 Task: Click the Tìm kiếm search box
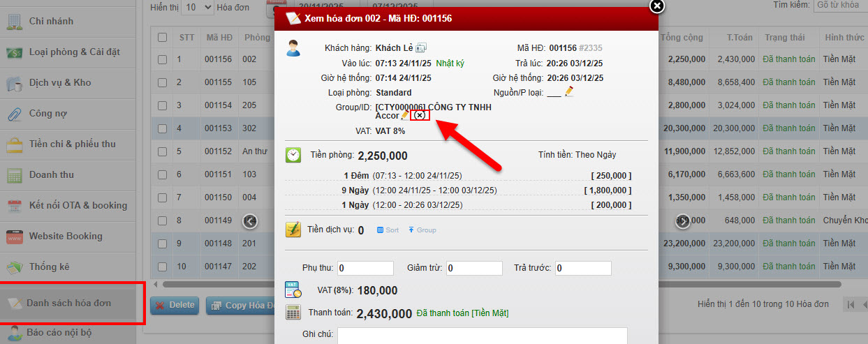[840, 6]
